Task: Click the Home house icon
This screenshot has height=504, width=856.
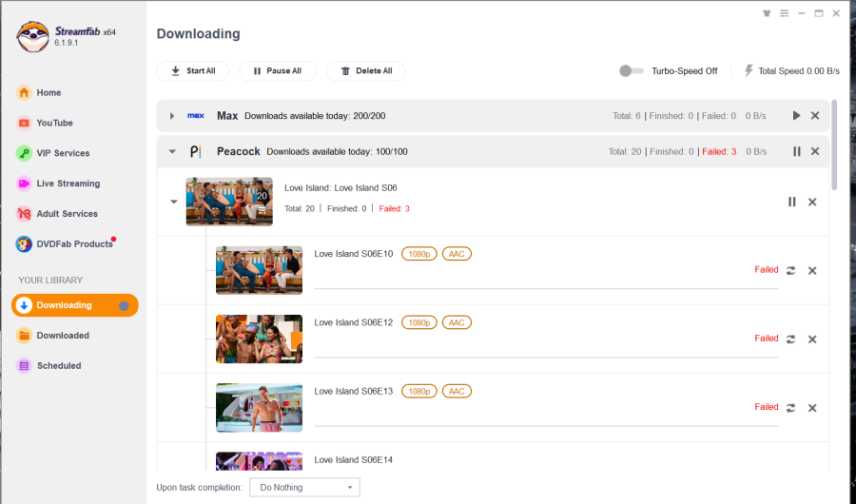Action: tap(24, 93)
